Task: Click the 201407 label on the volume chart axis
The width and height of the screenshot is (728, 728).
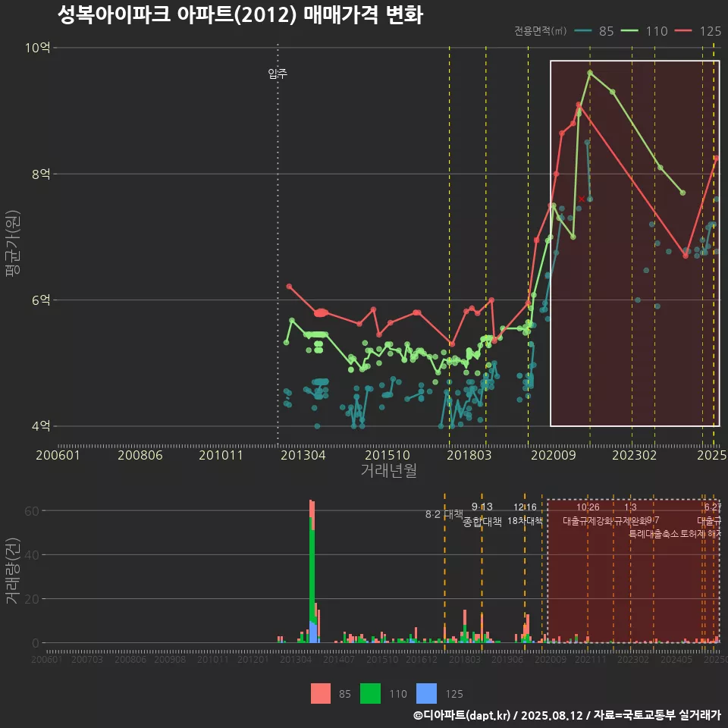Action: tap(339, 659)
